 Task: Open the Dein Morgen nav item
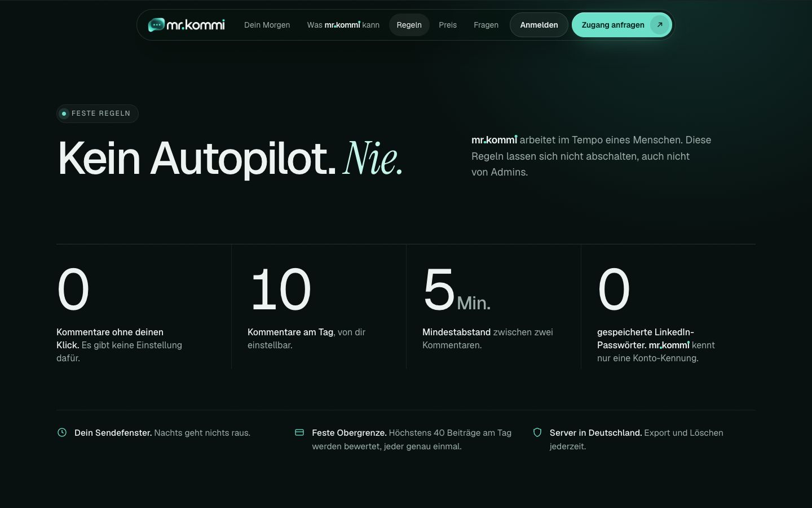tap(267, 25)
